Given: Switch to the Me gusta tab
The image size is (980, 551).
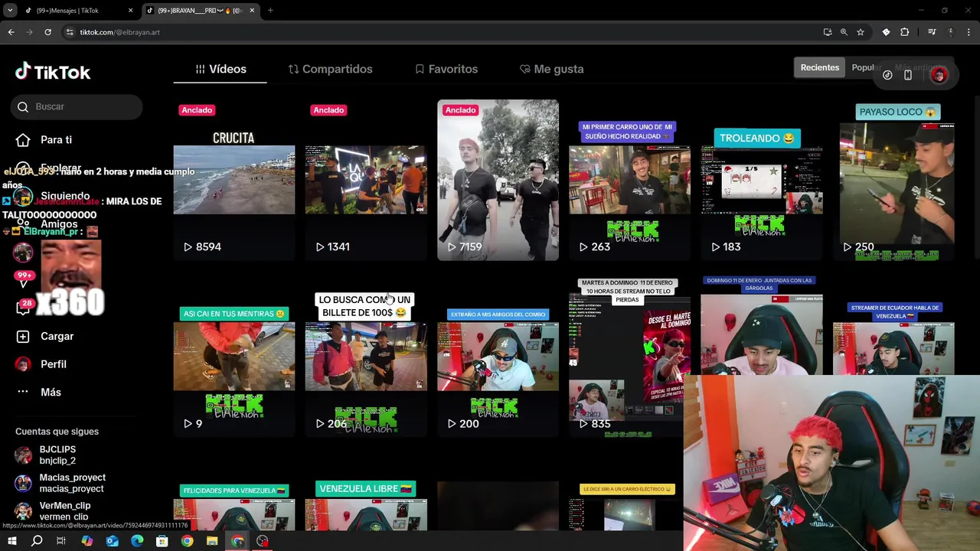Looking at the screenshot, I should 551,69.
